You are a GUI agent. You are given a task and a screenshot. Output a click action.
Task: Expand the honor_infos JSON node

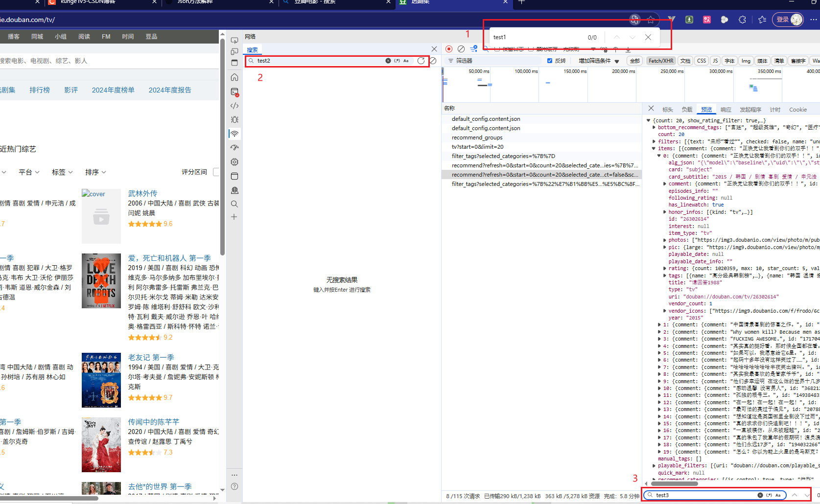click(x=665, y=212)
